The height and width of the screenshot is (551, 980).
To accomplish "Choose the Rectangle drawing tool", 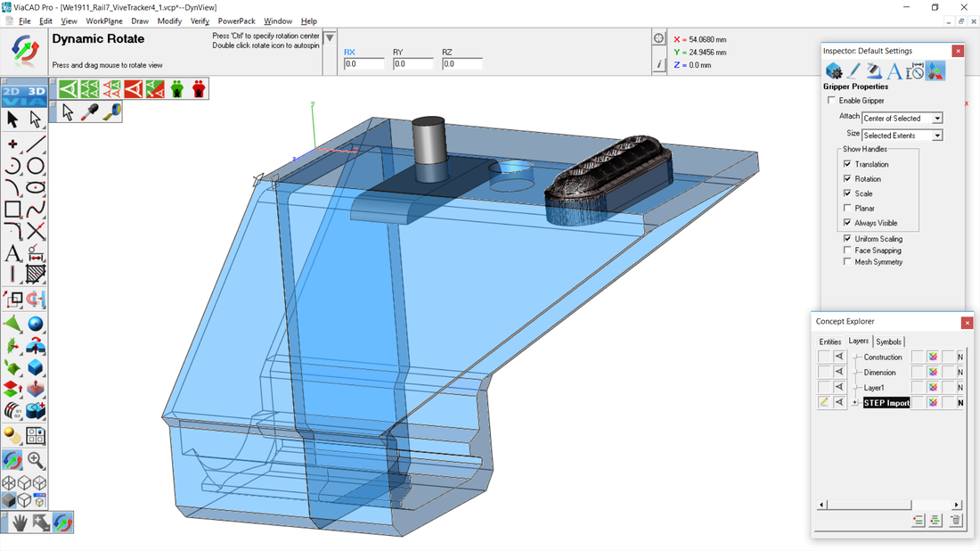I will [12, 210].
